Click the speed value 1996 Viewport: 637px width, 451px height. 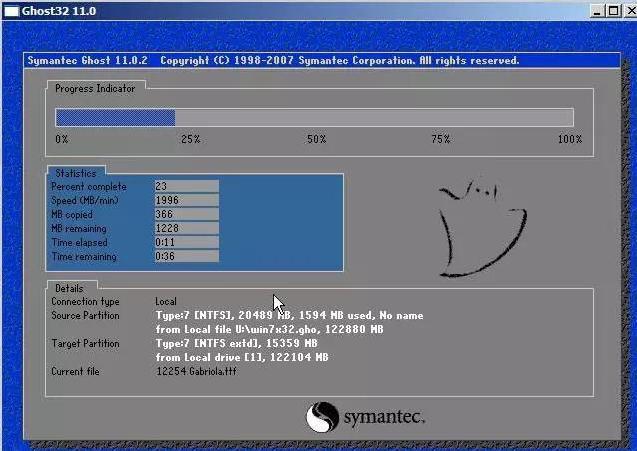coord(186,200)
